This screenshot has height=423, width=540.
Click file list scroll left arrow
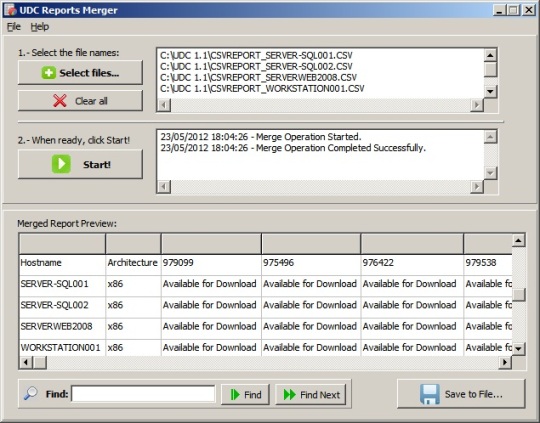(x=164, y=105)
